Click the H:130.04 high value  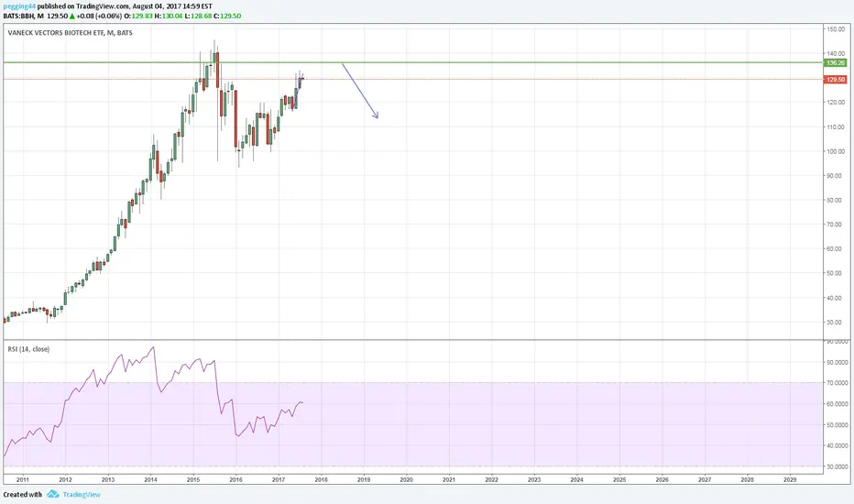169,16
